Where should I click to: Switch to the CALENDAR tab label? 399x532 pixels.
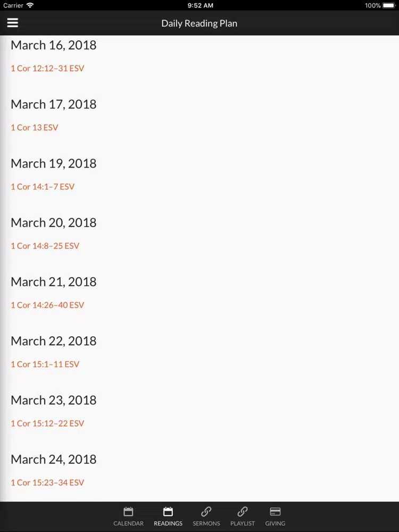pos(128,523)
